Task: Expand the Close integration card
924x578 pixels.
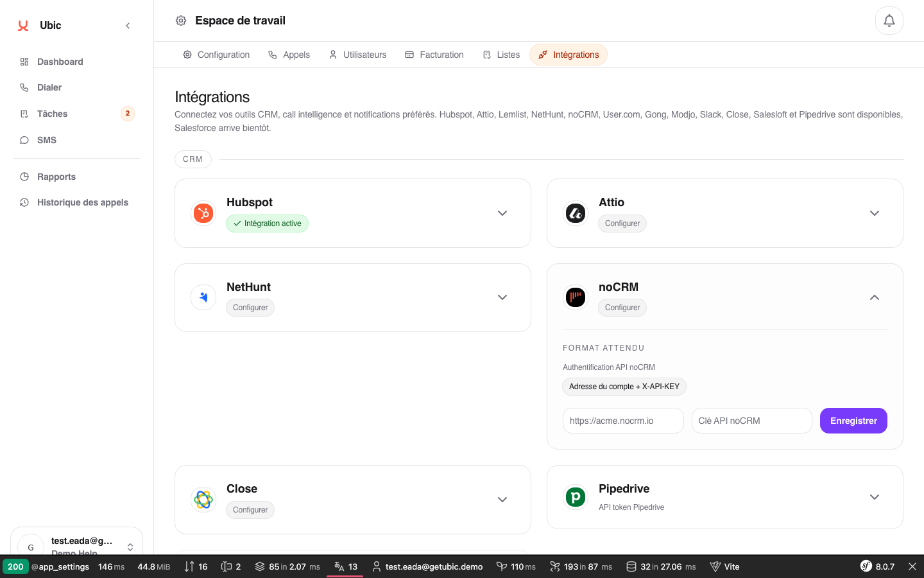Action: [x=502, y=500]
